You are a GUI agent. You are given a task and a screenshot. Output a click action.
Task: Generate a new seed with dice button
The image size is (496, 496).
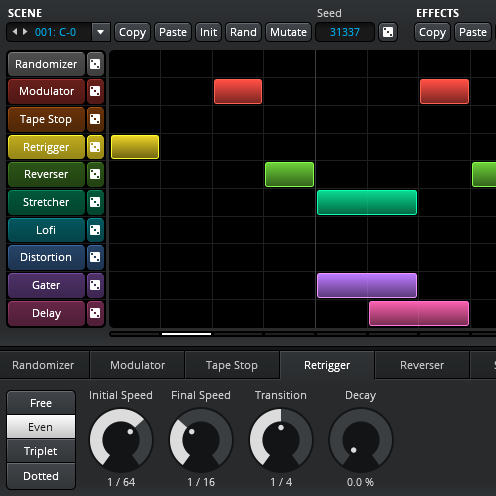click(388, 32)
